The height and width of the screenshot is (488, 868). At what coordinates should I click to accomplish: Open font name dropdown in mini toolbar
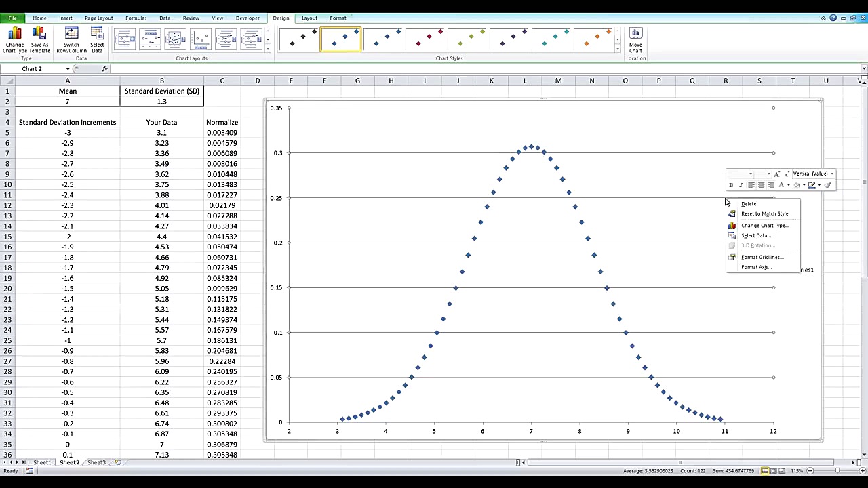(751, 174)
